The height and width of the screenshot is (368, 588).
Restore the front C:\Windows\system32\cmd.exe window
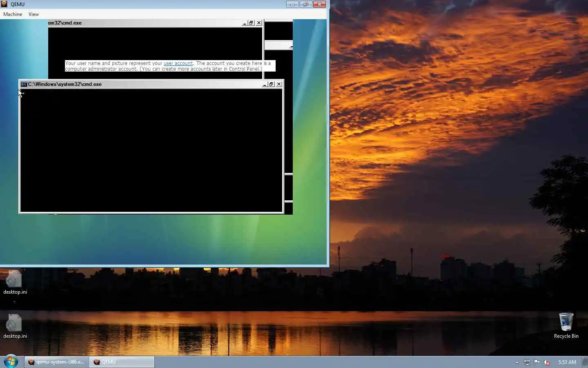point(271,84)
